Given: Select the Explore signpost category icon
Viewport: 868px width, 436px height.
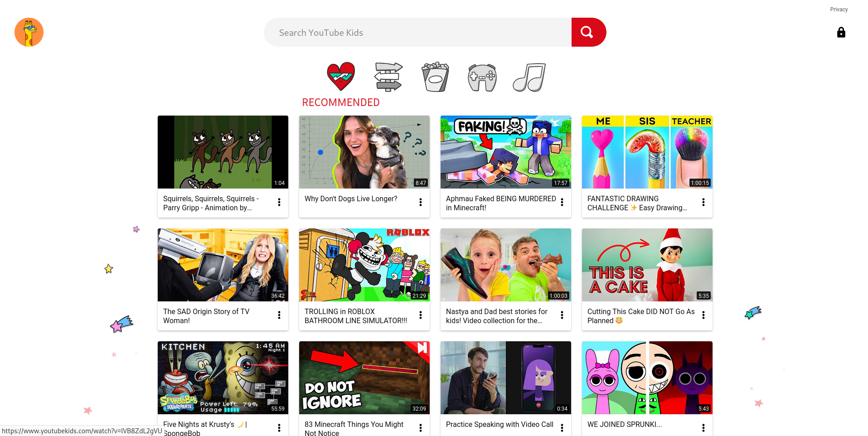Looking at the screenshot, I should [x=388, y=77].
